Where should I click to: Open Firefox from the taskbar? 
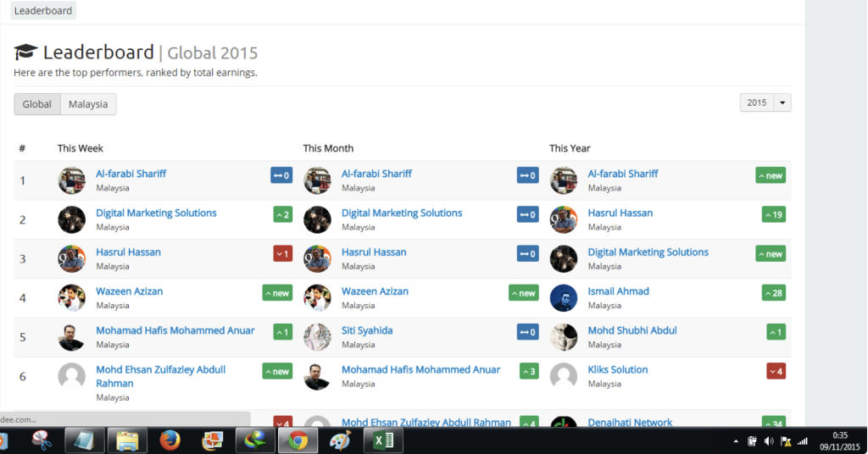(x=170, y=440)
